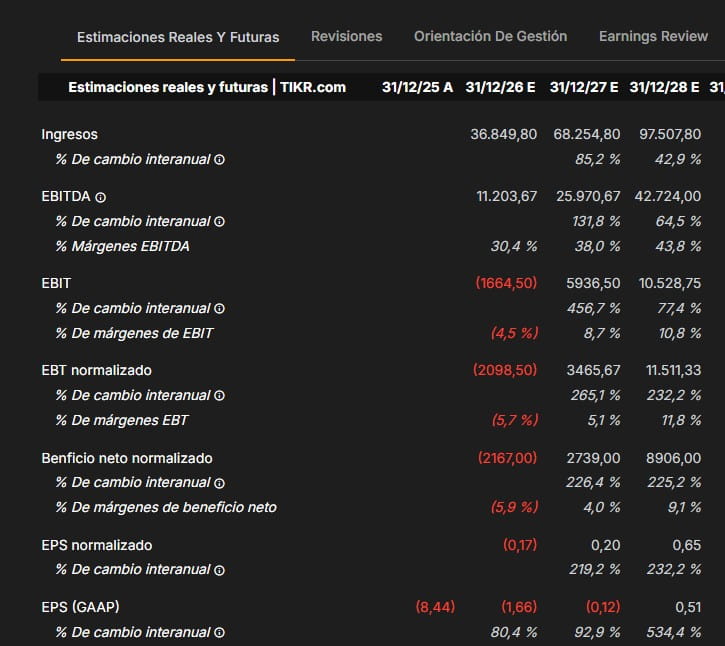Image resolution: width=725 pixels, height=646 pixels.
Task: Click info icon beside Ingresos % cambio interanual
Action: pyautogui.click(x=220, y=160)
